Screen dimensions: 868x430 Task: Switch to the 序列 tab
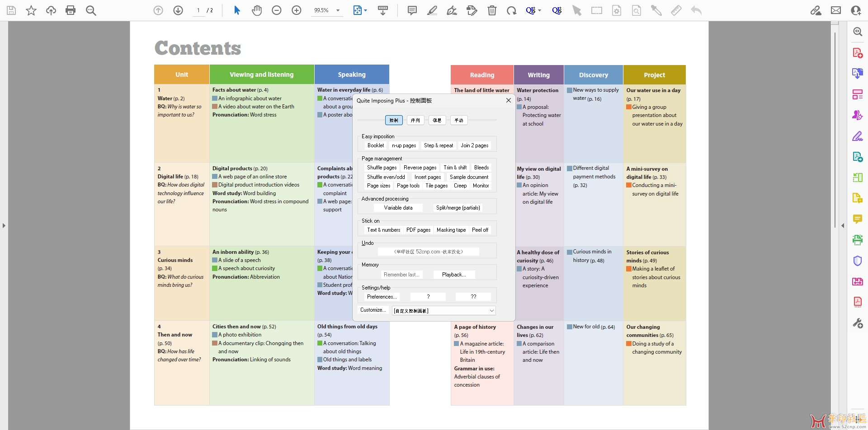tap(415, 120)
